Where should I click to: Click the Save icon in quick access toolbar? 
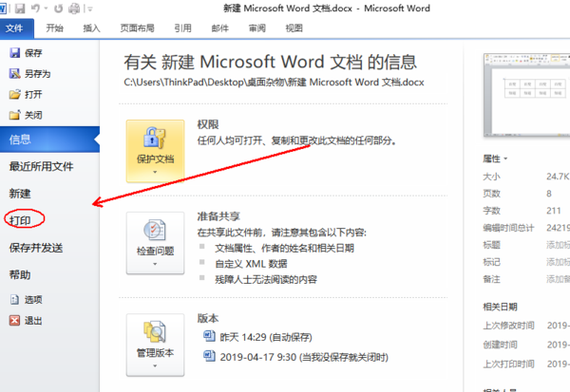(x=20, y=8)
